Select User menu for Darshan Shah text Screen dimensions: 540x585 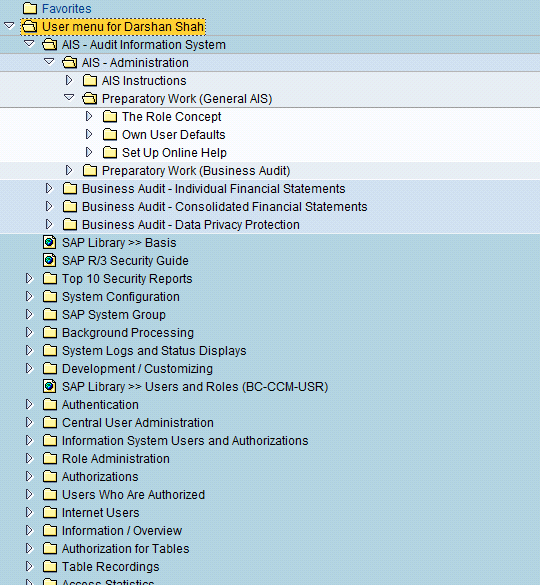[123, 26]
